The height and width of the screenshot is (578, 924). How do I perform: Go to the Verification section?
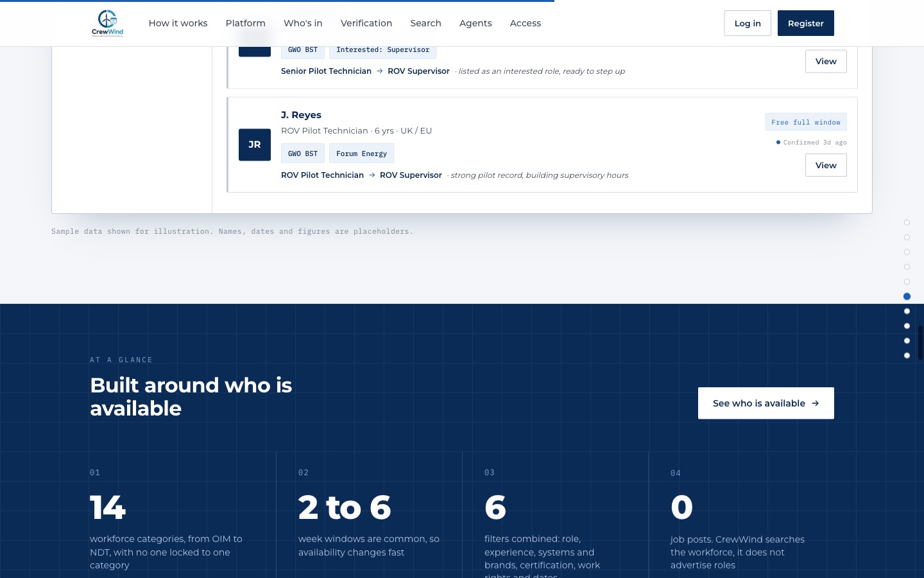click(366, 23)
